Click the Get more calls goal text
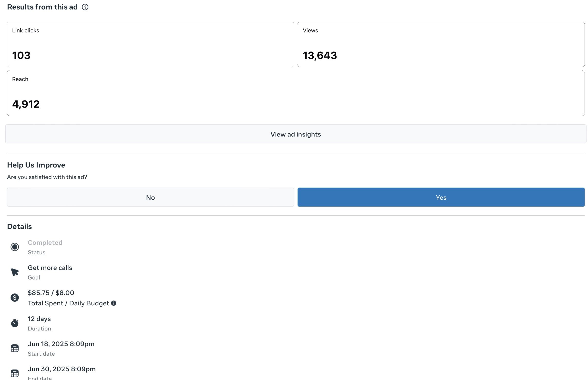Image resolution: width=588 pixels, height=380 pixels. (50, 268)
